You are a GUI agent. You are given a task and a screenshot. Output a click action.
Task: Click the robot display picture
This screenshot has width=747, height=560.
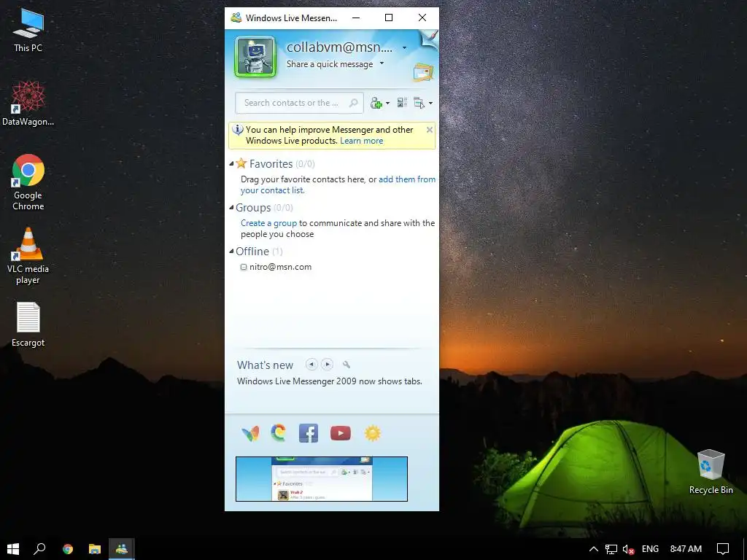tap(255, 57)
